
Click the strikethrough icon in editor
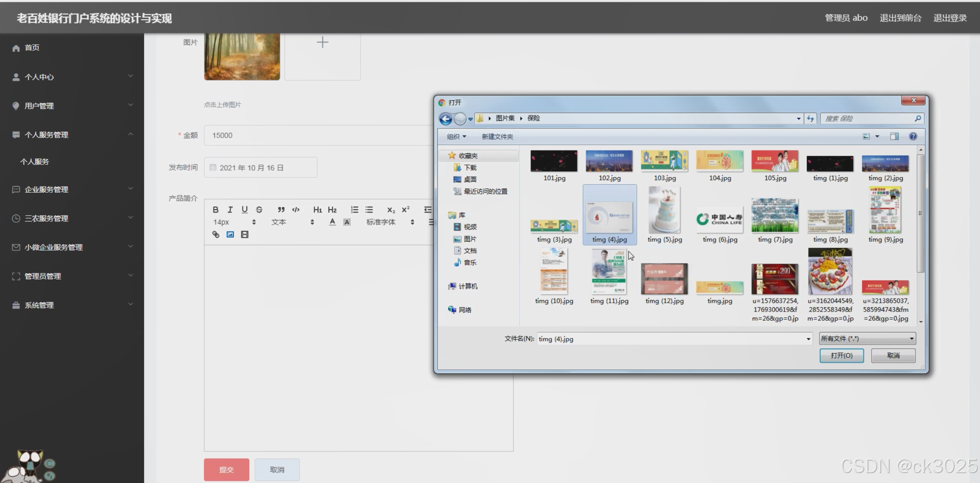[x=259, y=210]
